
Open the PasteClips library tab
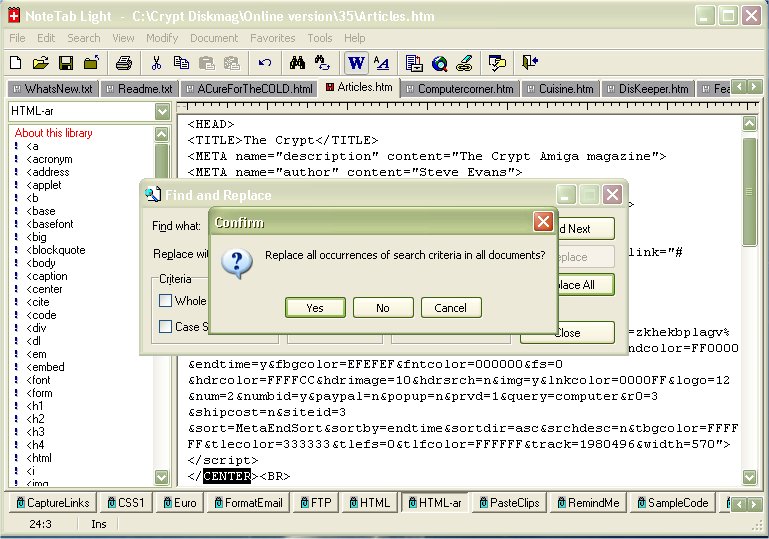point(509,503)
